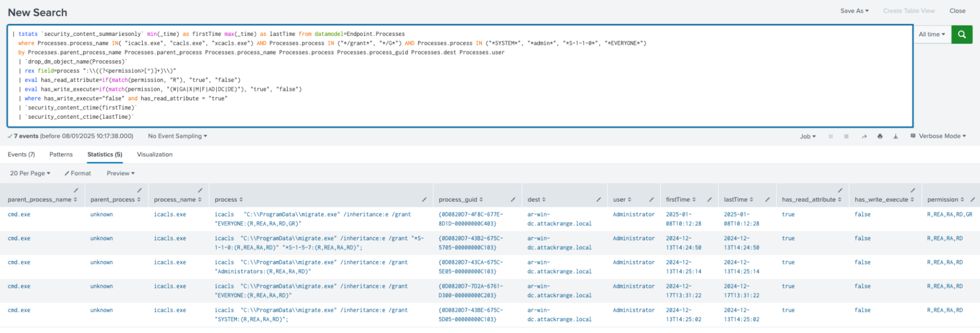Viewport: 980px width, 333px height.
Task: Sort by process column
Action: [x=229, y=200]
